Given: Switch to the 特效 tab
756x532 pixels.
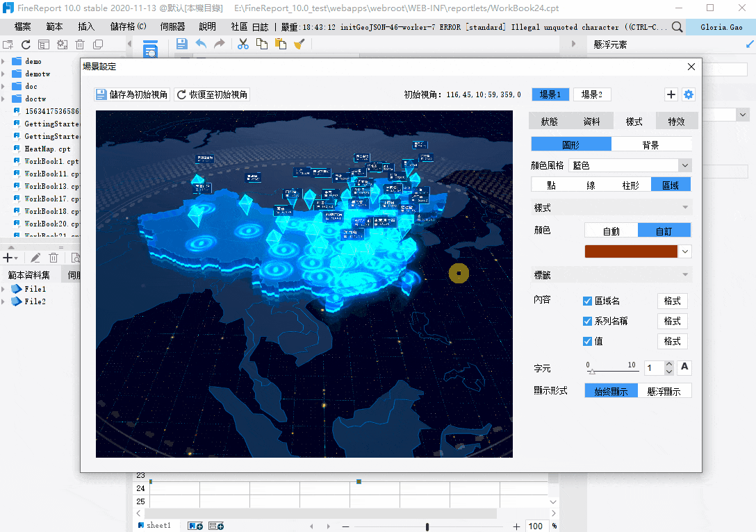Looking at the screenshot, I should pyautogui.click(x=676, y=122).
